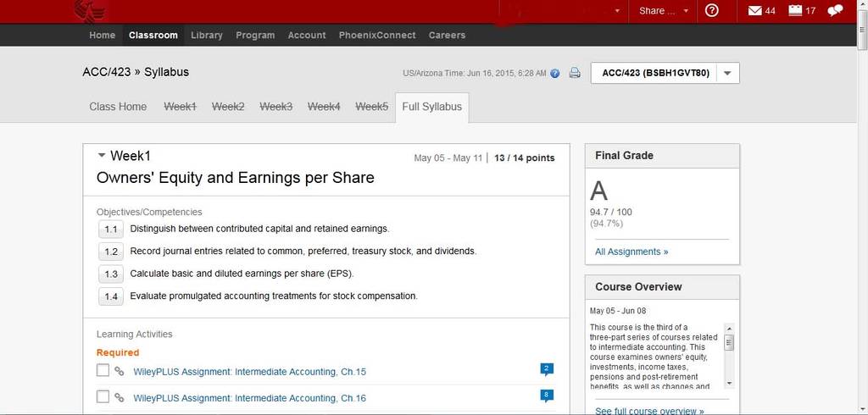Click the ACC/423 breadcrumb text
This screenshot has height=415, width=868.
coord(106,72)
